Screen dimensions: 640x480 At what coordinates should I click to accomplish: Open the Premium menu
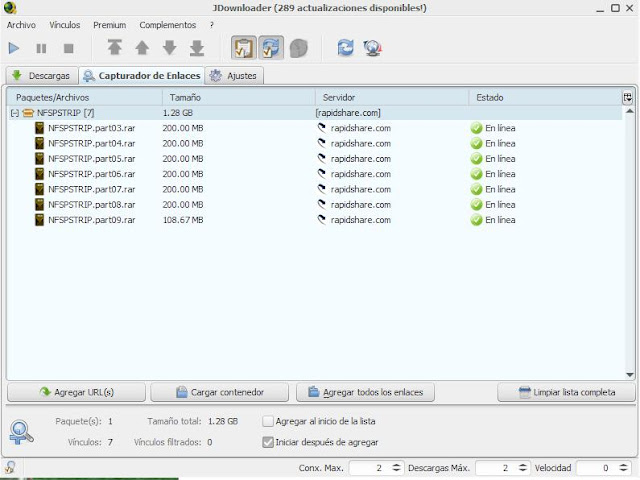point(109,25)
